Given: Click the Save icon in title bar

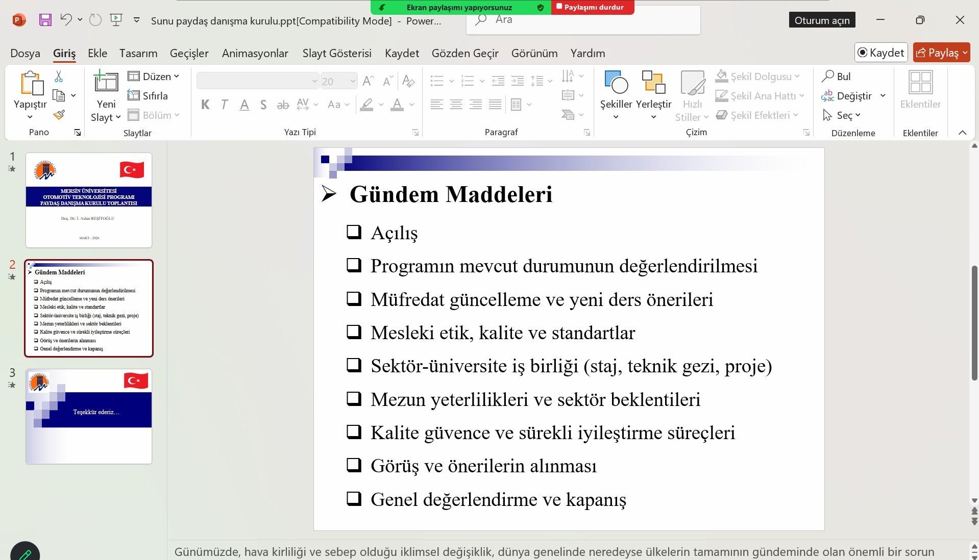Looking at the screenshot, I should point(45,20).
